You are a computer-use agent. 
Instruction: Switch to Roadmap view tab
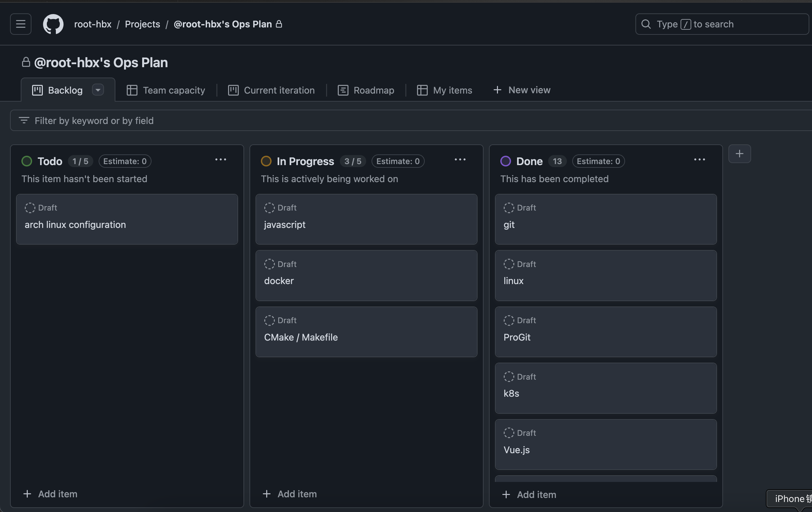pos(366,90)
